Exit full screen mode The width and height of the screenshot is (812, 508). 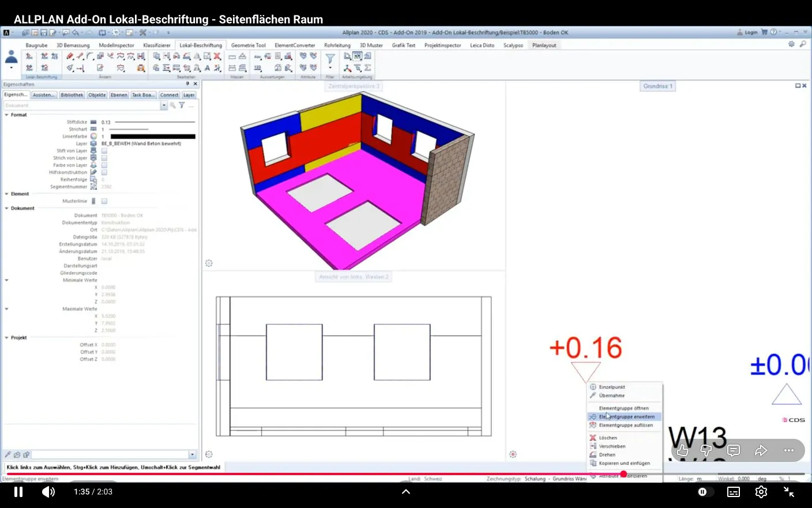pyautogui.click(x=789, y=492)
